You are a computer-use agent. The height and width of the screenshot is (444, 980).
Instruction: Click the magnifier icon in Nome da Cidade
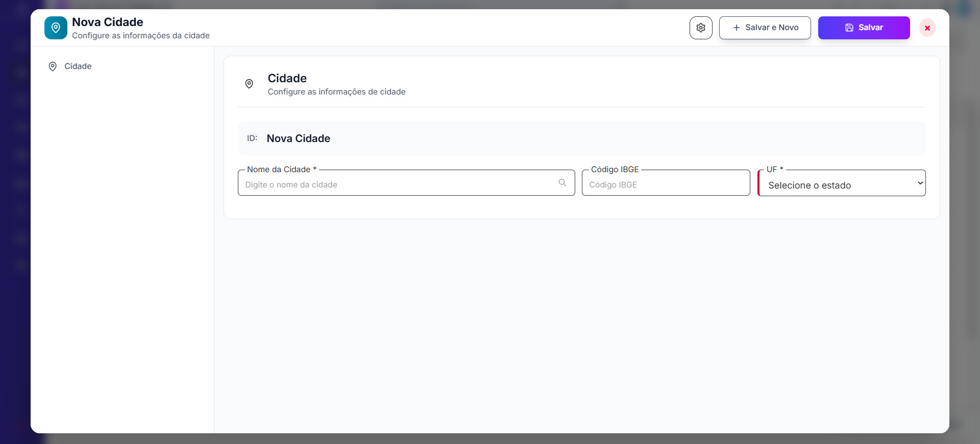click(x=562, y=183)
